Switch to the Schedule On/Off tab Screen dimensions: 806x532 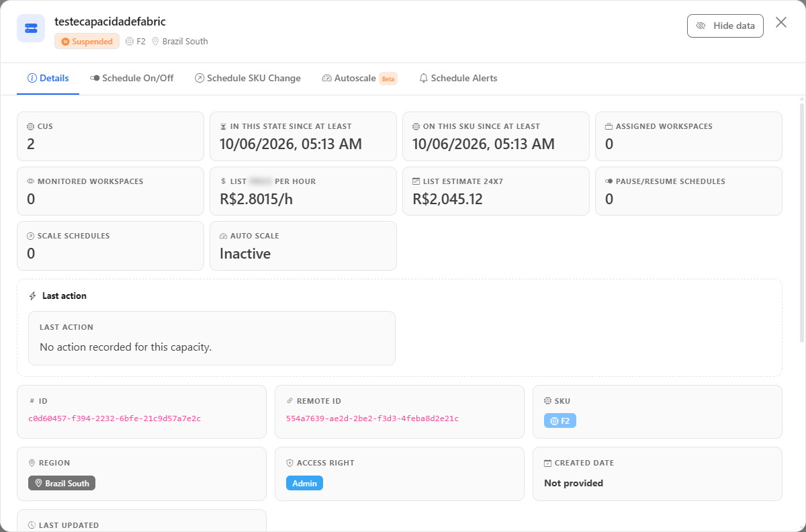132,78
